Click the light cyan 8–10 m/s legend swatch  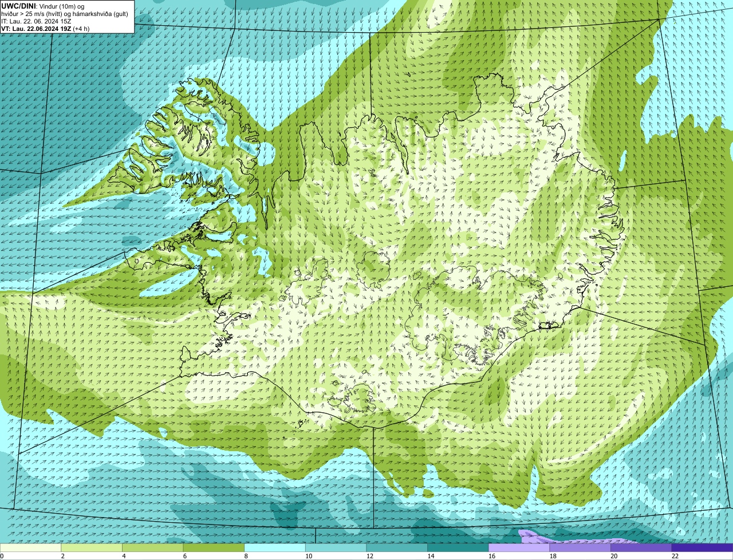click(x=275, y=547)
